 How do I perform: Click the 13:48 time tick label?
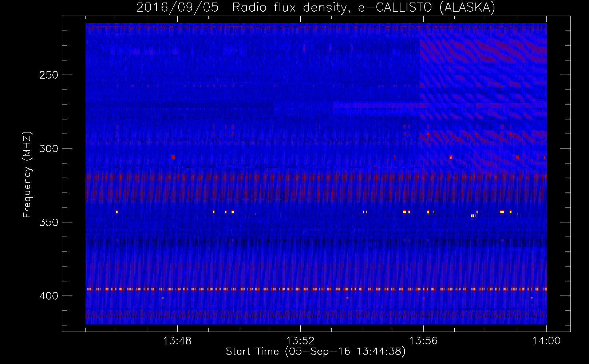(177, 341)
